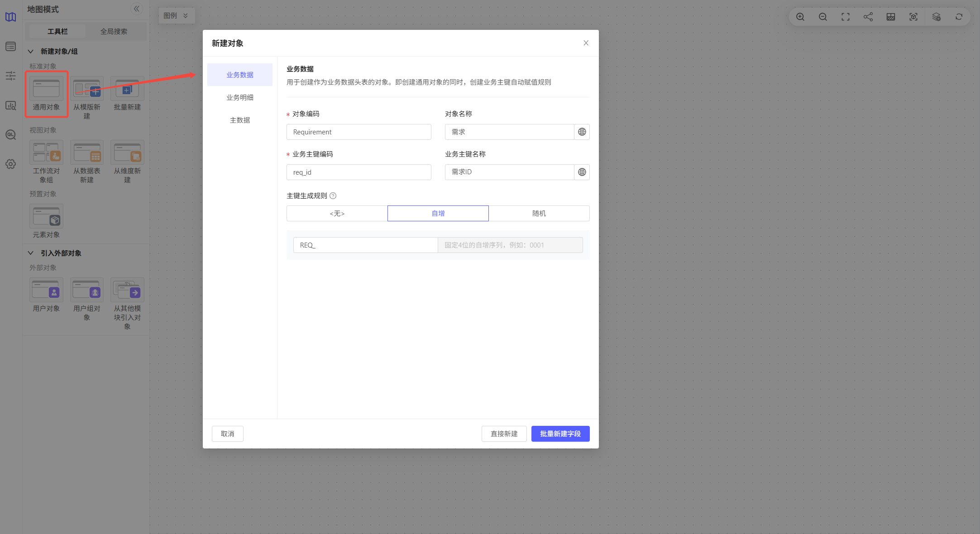
Task: Choose the <无> key generation rule
Action: [337, 214]
